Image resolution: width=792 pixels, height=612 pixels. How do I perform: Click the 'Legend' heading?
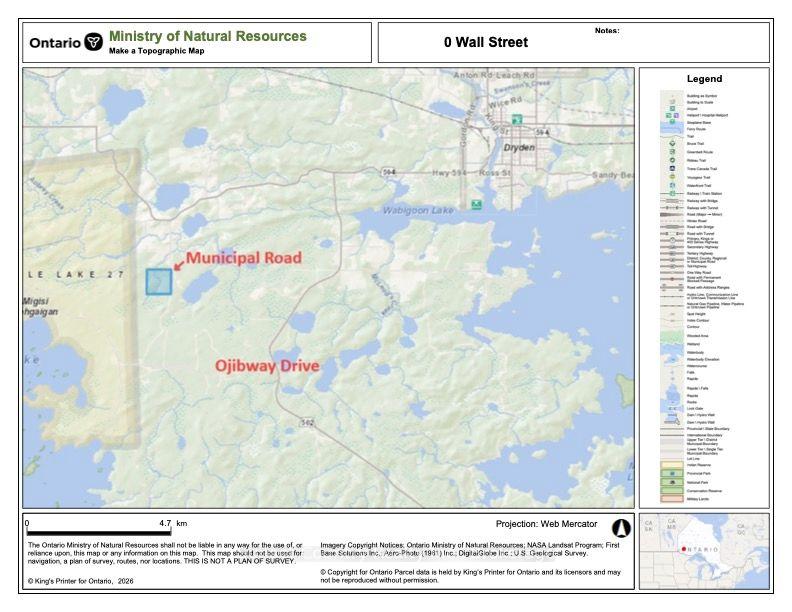704,79
